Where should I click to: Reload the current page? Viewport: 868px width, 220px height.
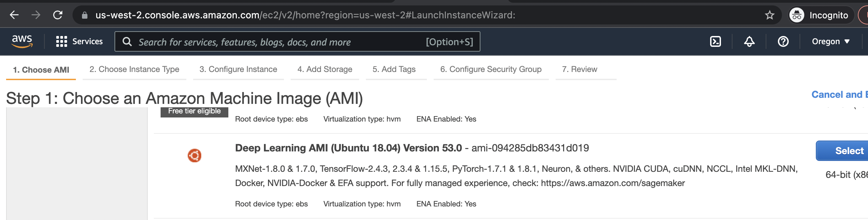(58, 15)
